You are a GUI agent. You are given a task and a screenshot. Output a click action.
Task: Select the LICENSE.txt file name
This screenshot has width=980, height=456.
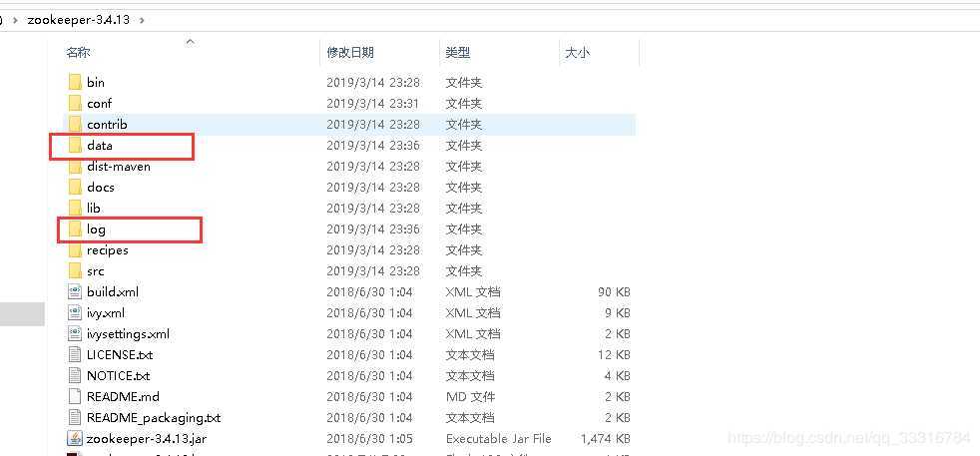120,355
